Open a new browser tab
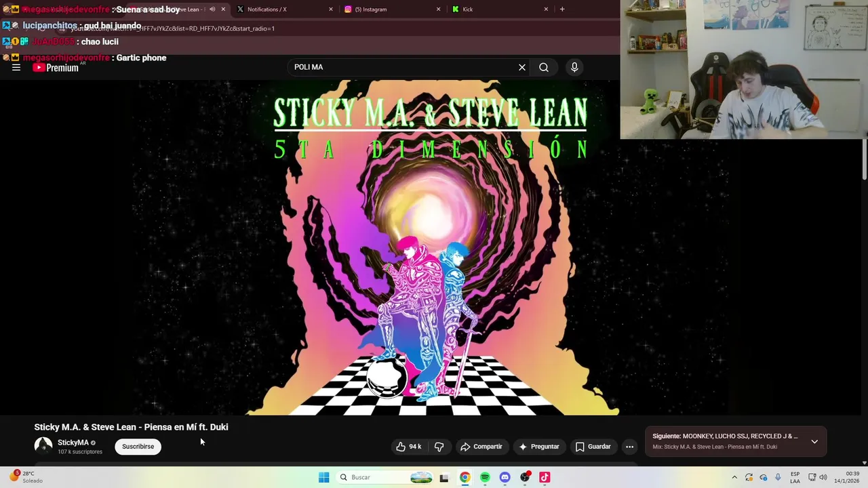 [561, 9]
